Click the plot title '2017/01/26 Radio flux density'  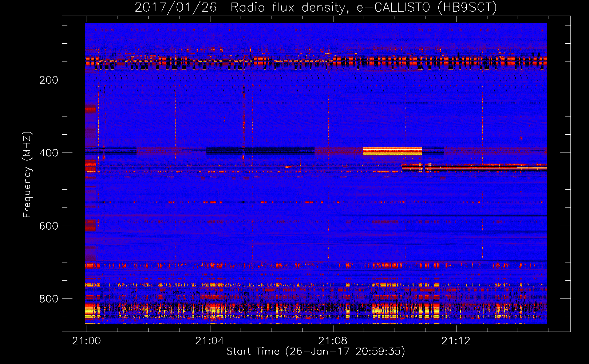(x=240, y=7)
